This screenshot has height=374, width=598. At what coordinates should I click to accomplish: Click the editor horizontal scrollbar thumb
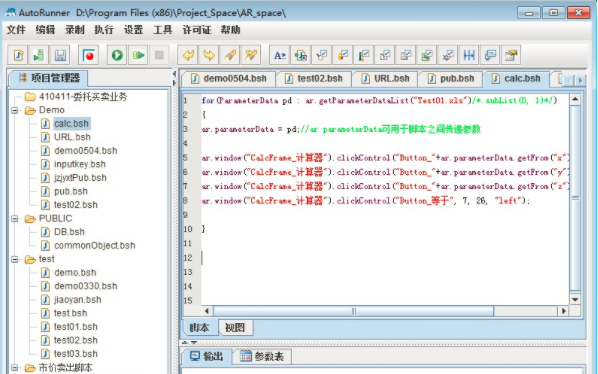click(x=353, y=311)
